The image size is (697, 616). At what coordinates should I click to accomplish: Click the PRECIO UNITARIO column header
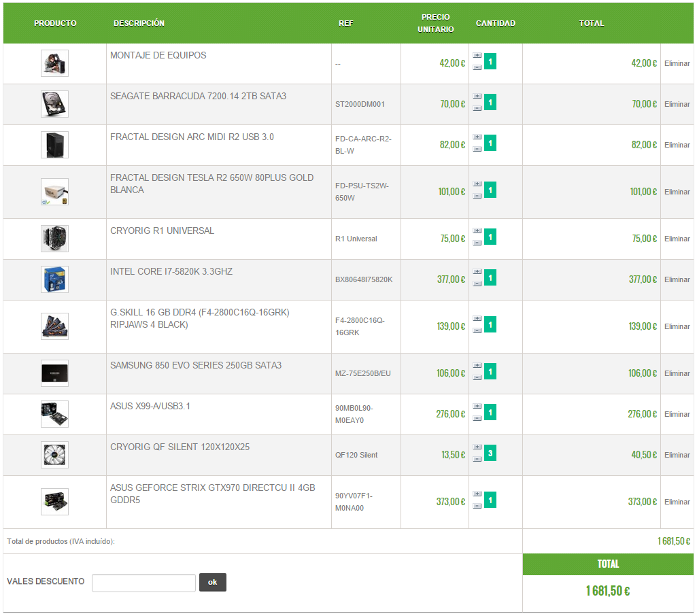436,23
